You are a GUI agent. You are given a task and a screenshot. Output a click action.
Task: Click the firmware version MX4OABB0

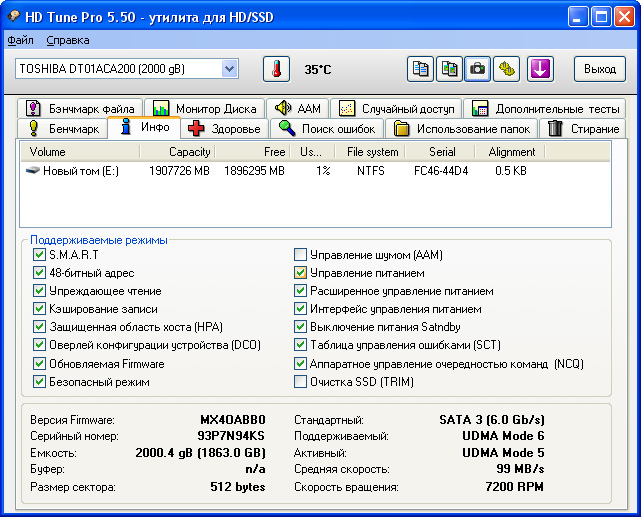[233, 420]
